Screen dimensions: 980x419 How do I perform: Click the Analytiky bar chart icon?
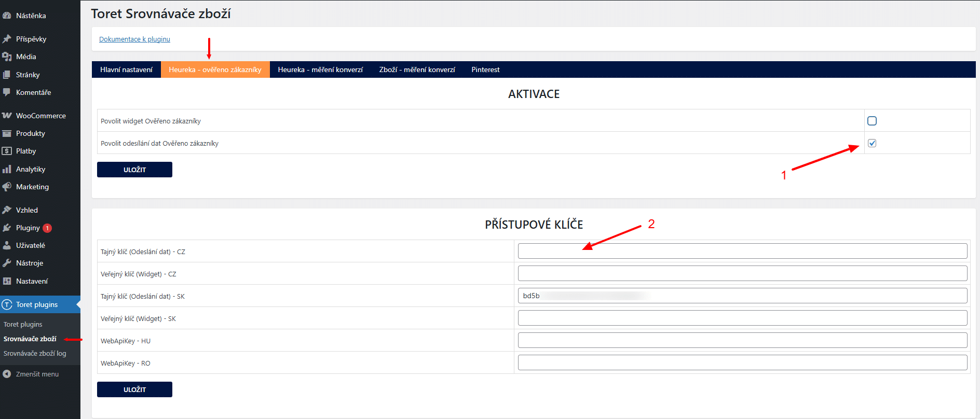7,169
